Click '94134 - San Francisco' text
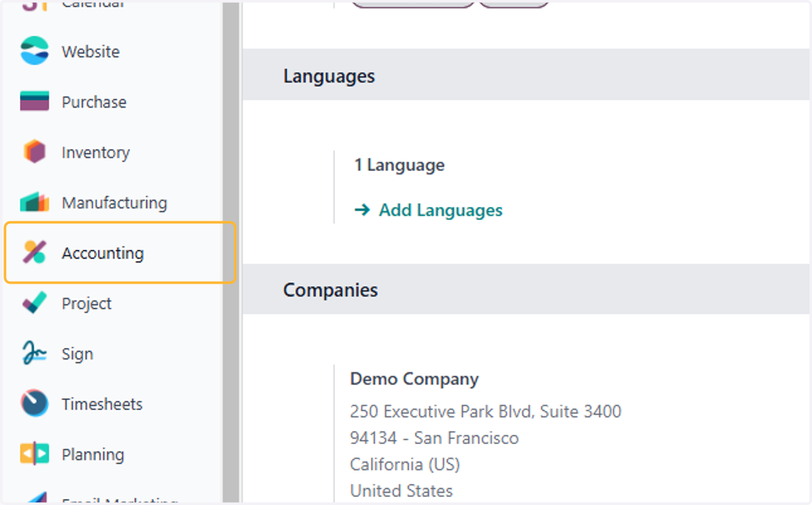Screen dimensions: 812x505 434,438
